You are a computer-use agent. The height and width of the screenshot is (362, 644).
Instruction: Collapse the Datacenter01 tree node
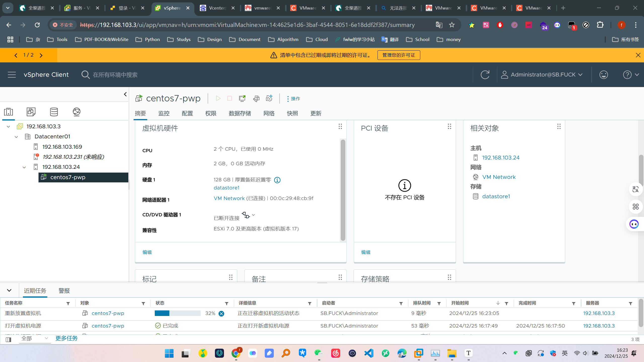click(x=16, y=137)
